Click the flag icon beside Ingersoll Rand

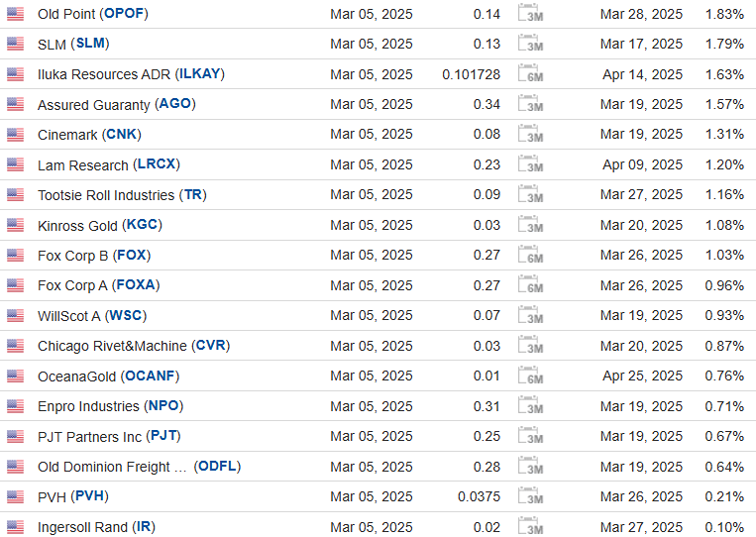click(15, 527)
